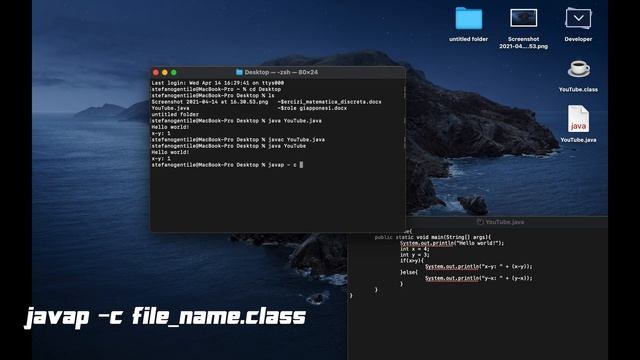Maximize the Terminal window with green button
Image resolution: width=640 pixels, height=360 pixels.
pyautogui.click(x=174, y=72)
